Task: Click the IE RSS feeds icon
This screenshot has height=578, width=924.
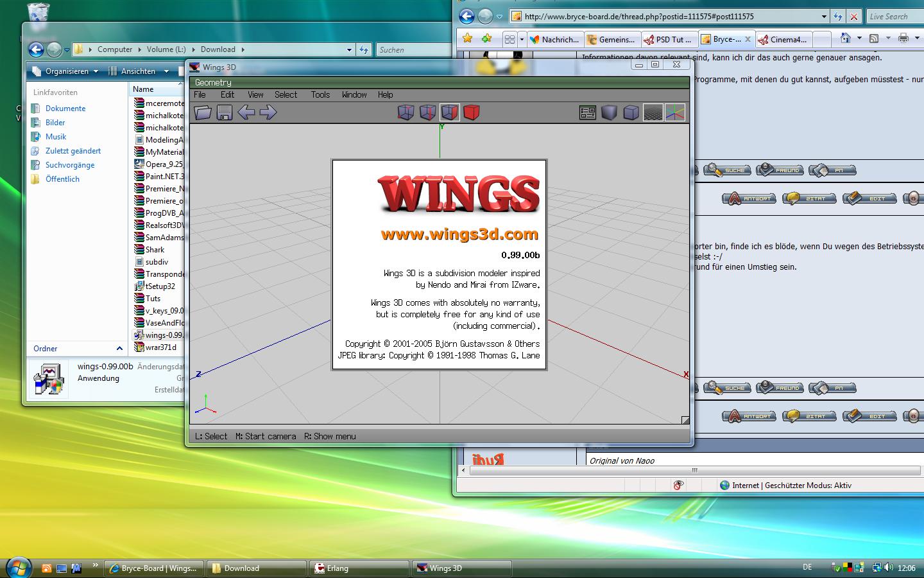Action: 873,39
